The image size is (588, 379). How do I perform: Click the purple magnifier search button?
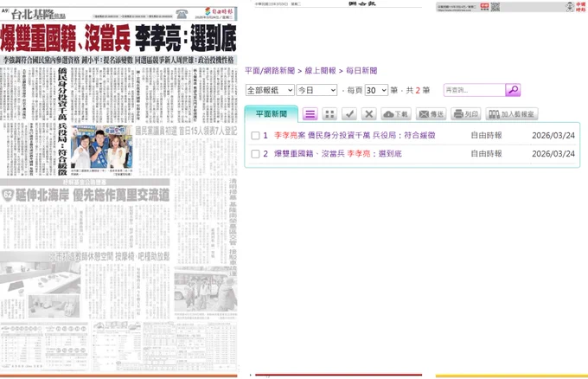click(x=513, y=90)
